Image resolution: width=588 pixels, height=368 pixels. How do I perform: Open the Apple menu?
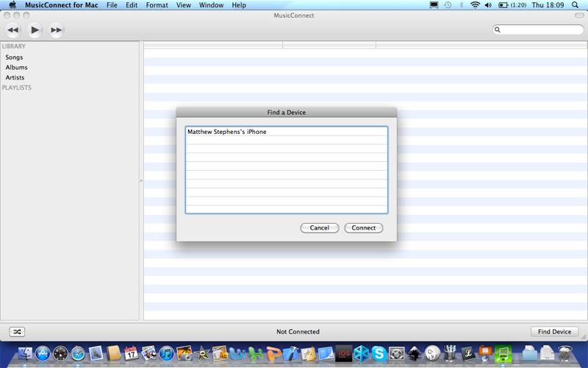[12, 5]
